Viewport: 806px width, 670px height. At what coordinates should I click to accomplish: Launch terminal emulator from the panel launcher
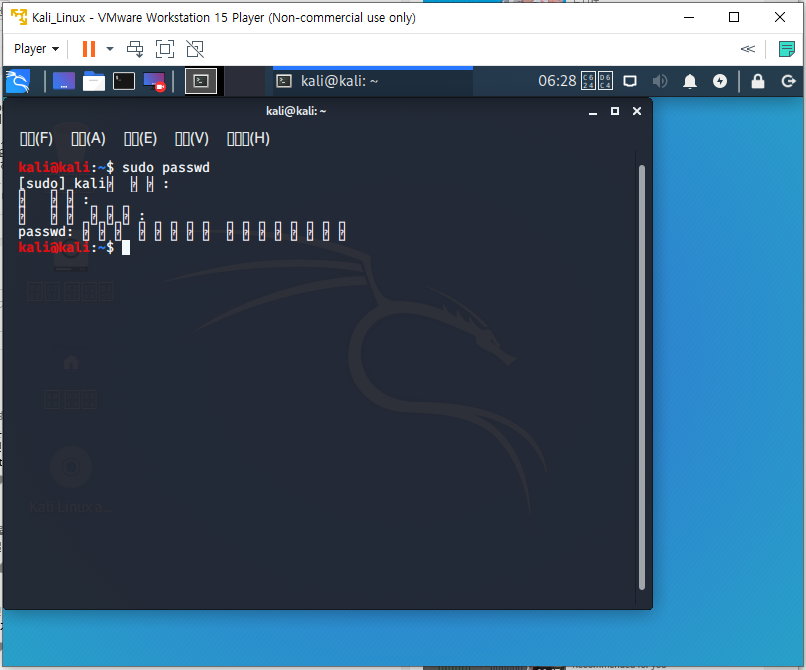pos(124,81)
